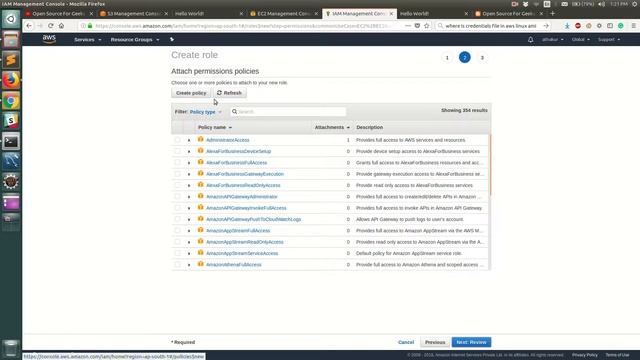This screenshot has height=360, width=640.
Task: Click the Previous button
Action: tap(435, 342)
